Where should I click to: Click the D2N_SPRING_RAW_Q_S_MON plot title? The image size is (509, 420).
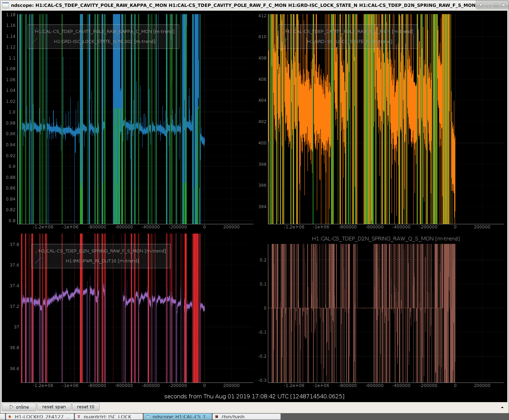386,238
